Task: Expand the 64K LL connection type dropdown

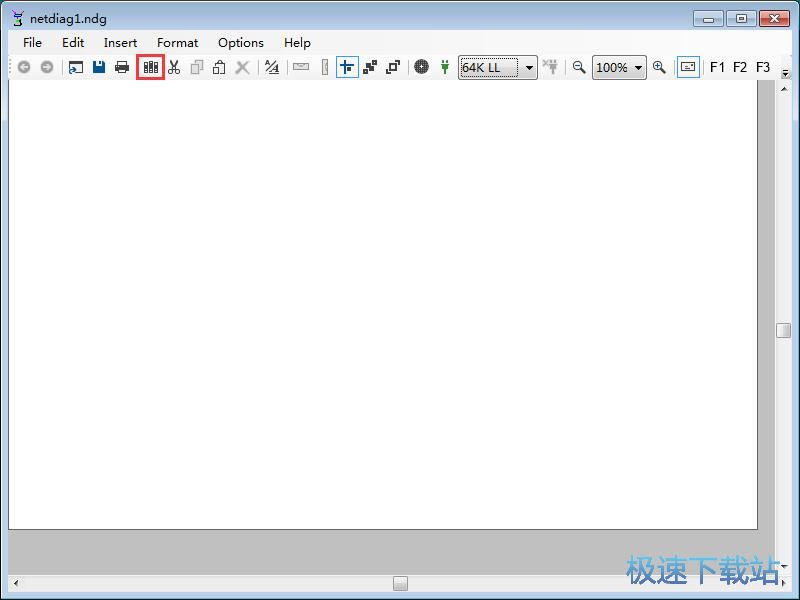Action: [529, 67]
